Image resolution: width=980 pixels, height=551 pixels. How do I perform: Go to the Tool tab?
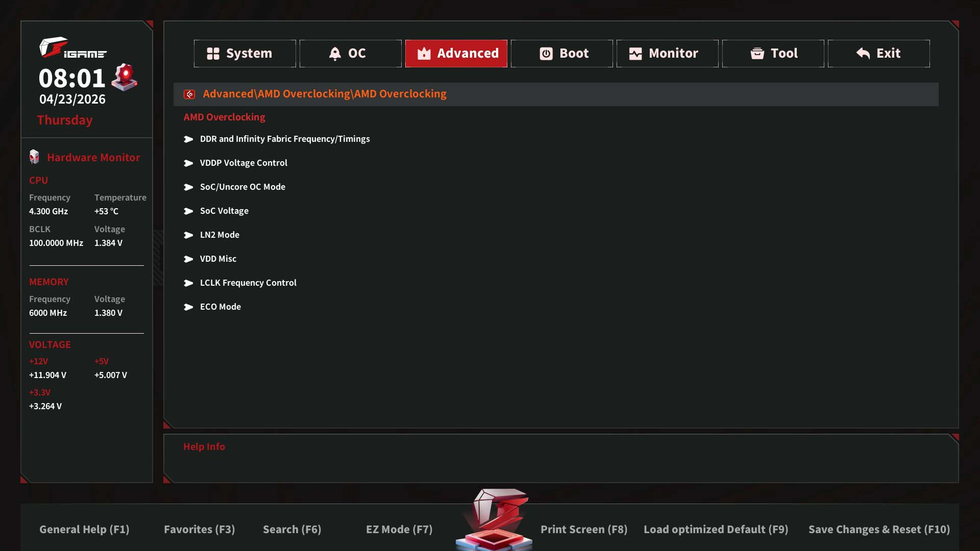coord(773,54)
